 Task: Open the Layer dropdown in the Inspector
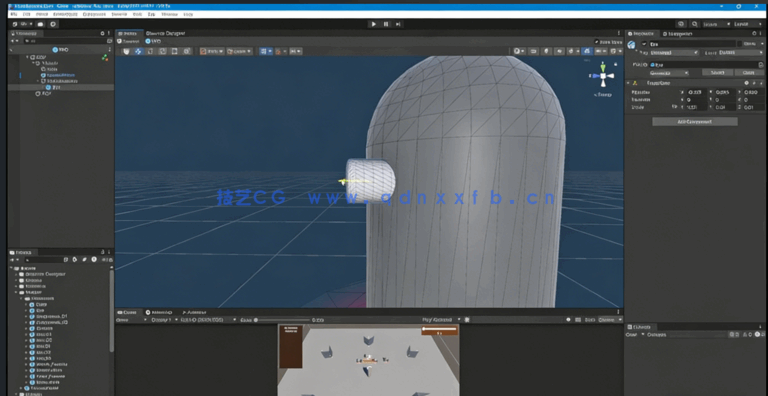pos(741,52)
